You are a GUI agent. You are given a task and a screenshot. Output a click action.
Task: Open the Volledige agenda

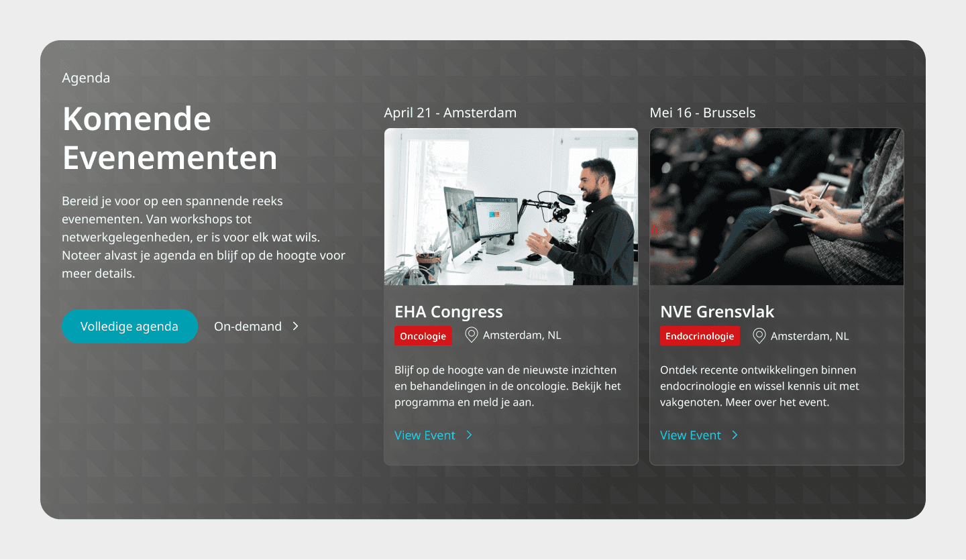(x=129, y=326)
